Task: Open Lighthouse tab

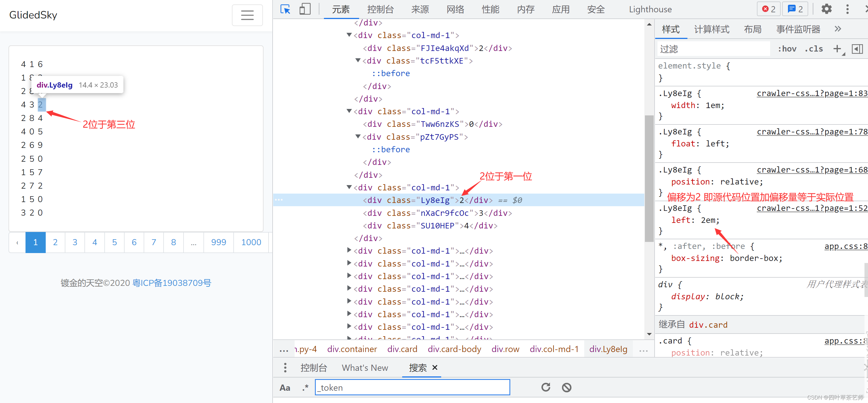Action: click(650, 9)
